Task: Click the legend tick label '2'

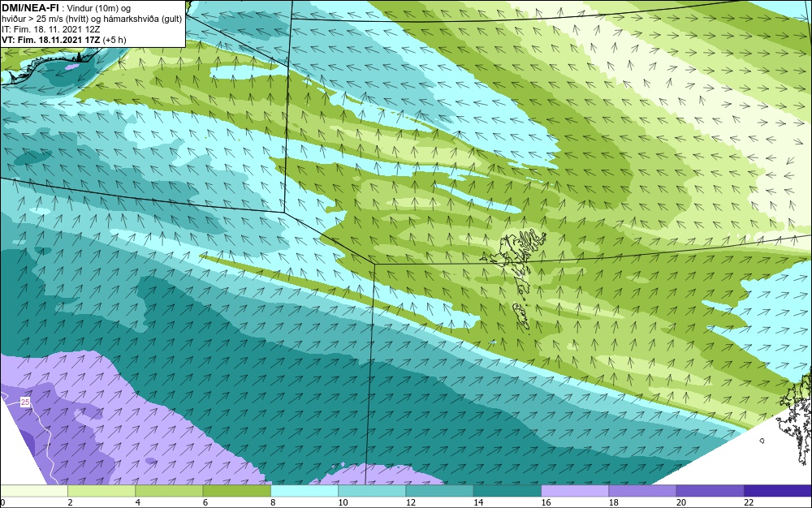Action: (x=70, y=502)
